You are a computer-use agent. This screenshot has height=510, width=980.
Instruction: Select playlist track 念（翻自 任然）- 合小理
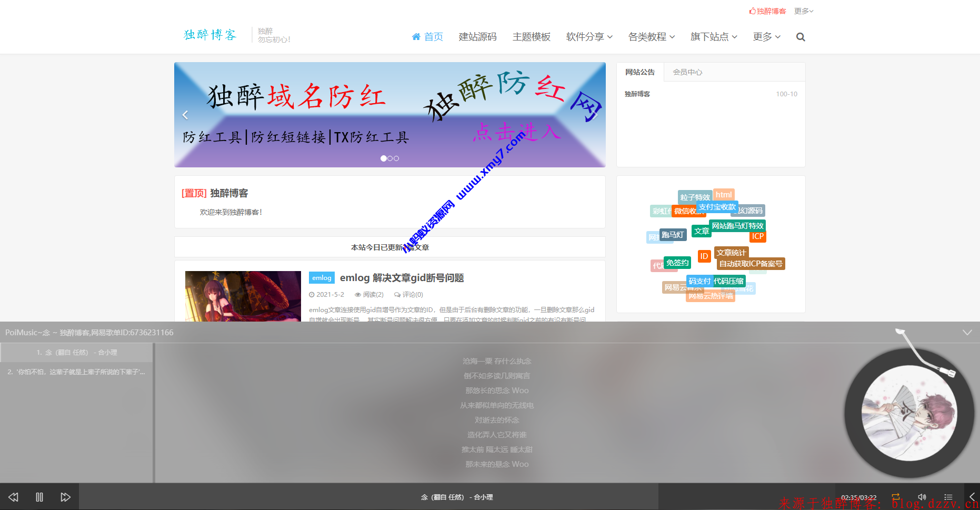tap(77, 352)
